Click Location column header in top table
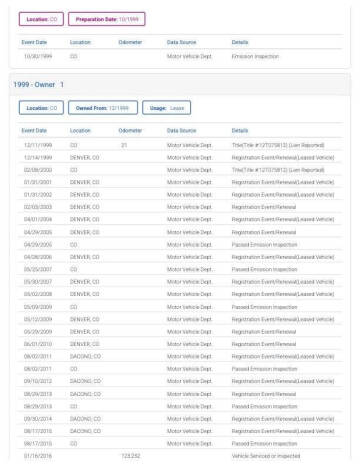The image size is (360, 466). pyautogui.click(x=80, y=42)
